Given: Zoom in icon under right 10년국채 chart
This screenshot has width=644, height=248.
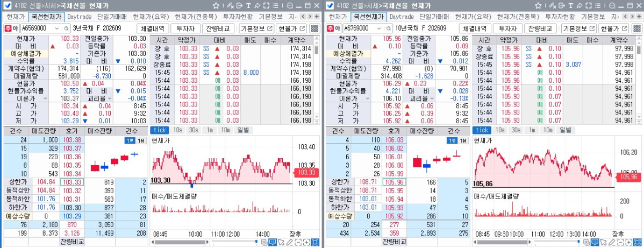Looking at the screenshot, I should (x=628, y=242).
